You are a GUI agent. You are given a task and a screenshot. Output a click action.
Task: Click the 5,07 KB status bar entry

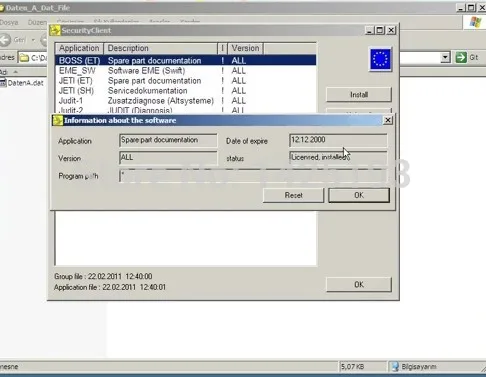[x=352, y=367]
